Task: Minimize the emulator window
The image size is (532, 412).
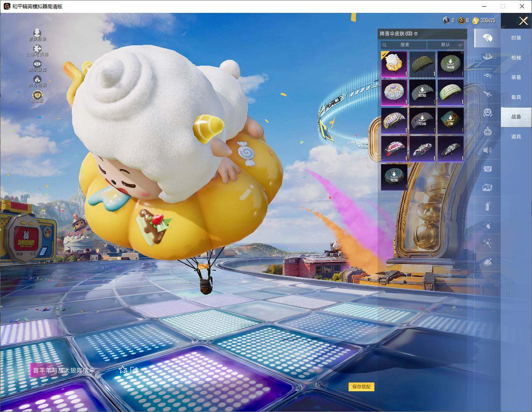Action: [484, 6]
